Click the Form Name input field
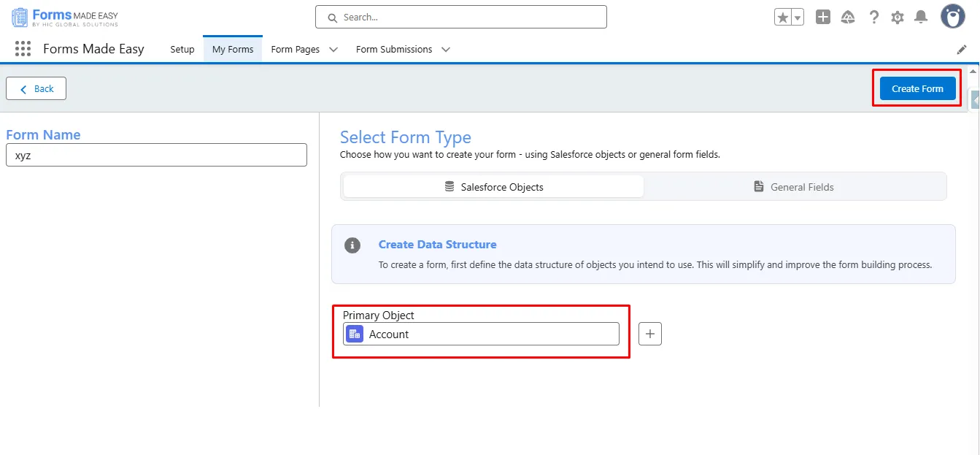 pos(156,155)
